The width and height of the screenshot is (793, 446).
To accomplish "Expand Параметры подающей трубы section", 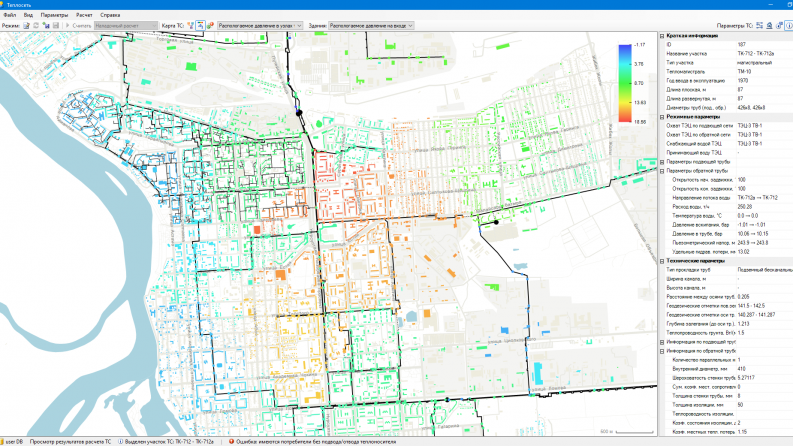I will (661, 161).
